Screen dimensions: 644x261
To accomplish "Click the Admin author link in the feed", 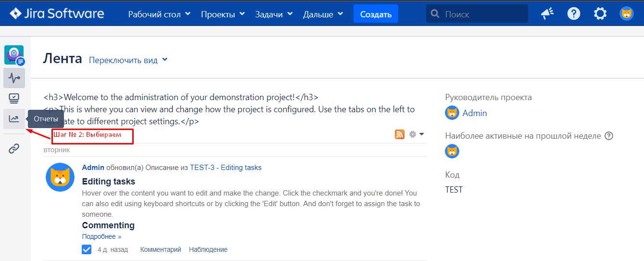I will click(x=93, y=168).
